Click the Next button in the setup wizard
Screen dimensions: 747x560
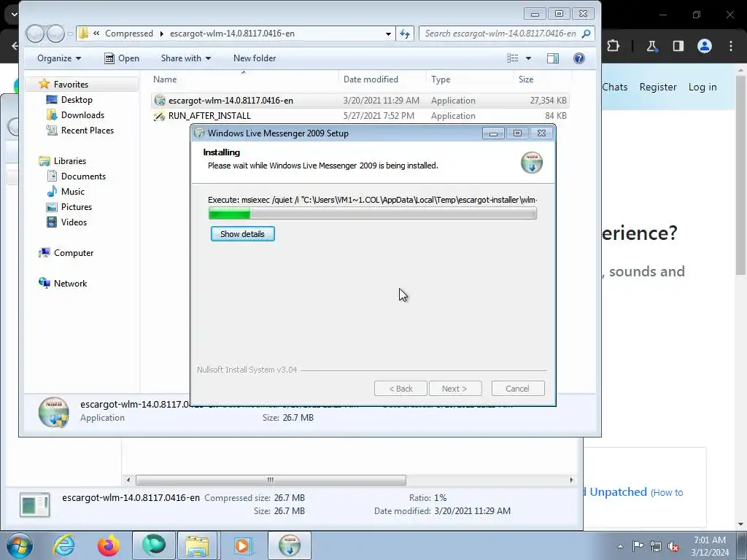[454, 389]
